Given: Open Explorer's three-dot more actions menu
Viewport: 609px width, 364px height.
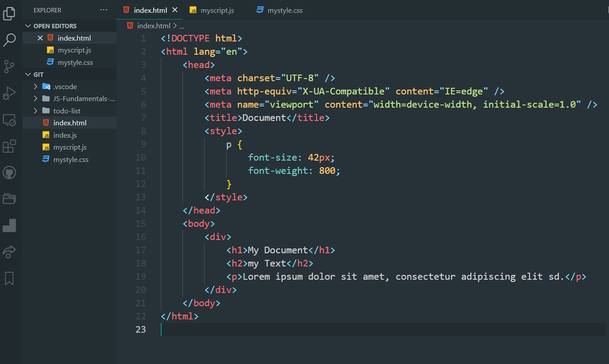Looking at the screenshot, I should [x=104, y=10].
